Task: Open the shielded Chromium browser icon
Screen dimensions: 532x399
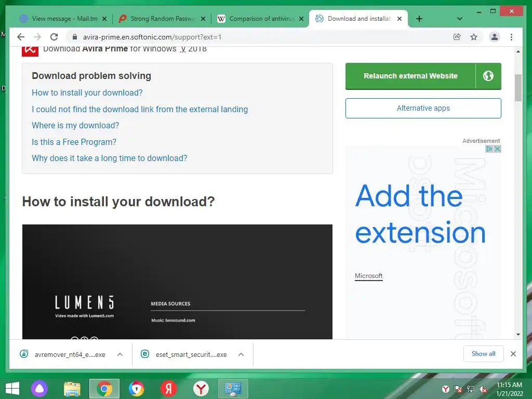Action: click(137, 389)
